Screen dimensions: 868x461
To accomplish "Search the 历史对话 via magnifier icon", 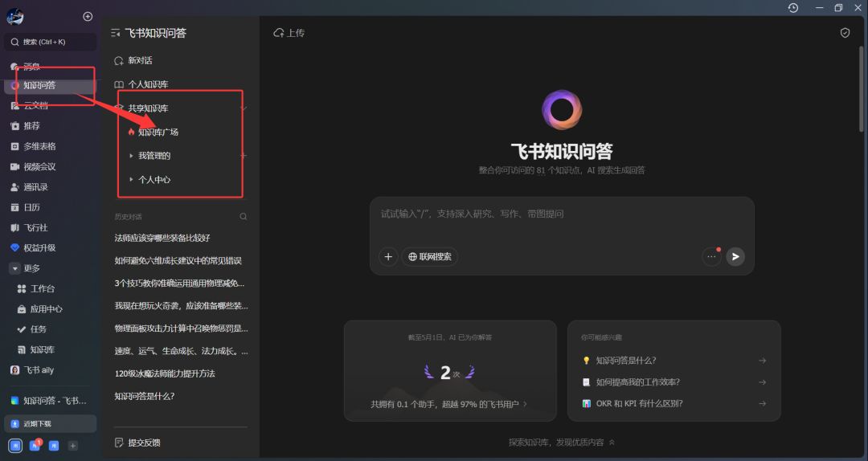I will click(243, 217).
